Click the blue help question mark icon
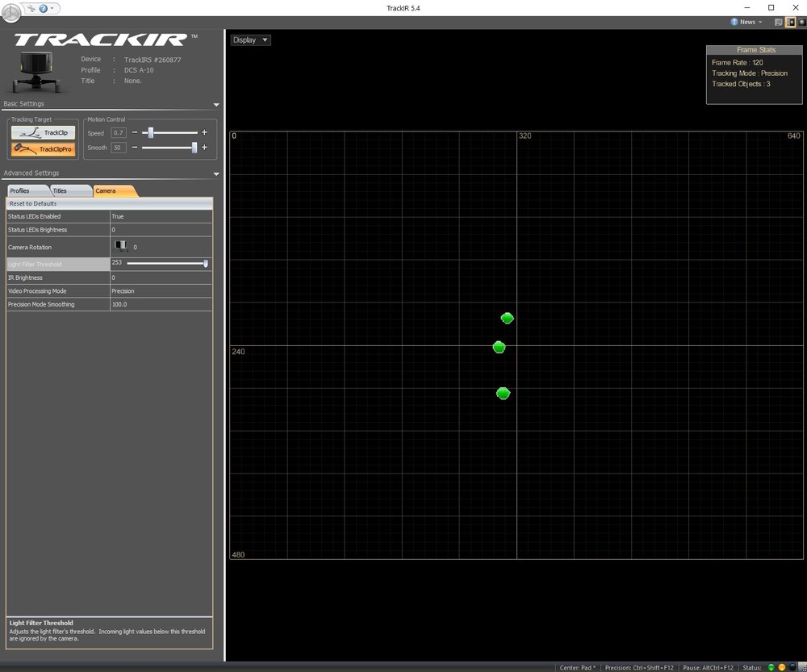 [x=44, y=8]
